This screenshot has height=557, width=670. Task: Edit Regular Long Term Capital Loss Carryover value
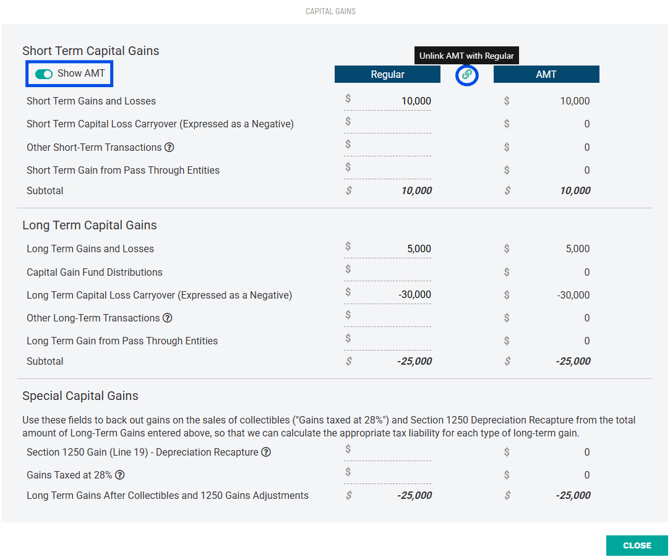pos(389,295)
